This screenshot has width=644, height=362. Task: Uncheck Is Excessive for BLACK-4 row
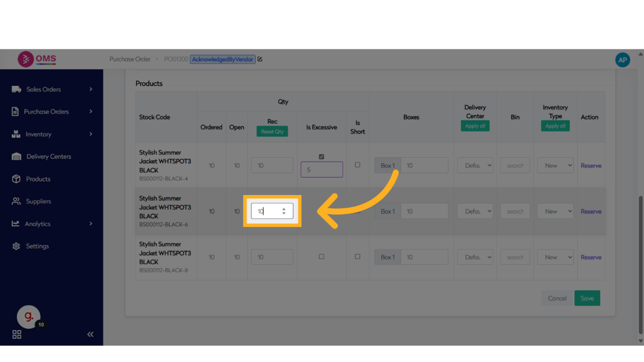point(321,157)
